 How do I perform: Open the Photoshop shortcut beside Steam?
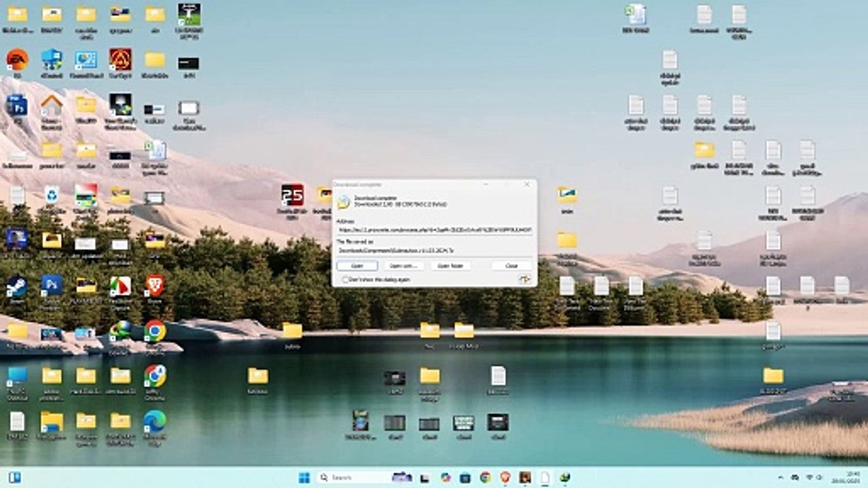pyautogui.click(x=52, y=285)
